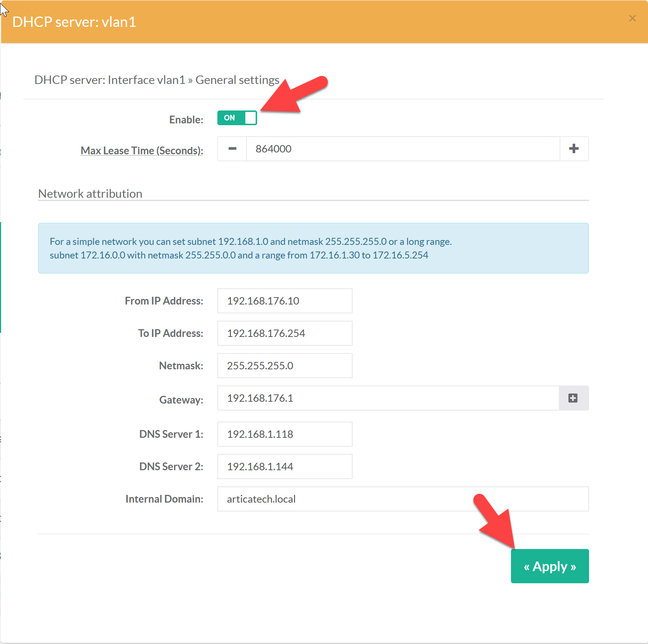The width and height of the screenshot is (648, 644).
Task: Decrease max lease time with minus button
Action: [x=232, y=149]
